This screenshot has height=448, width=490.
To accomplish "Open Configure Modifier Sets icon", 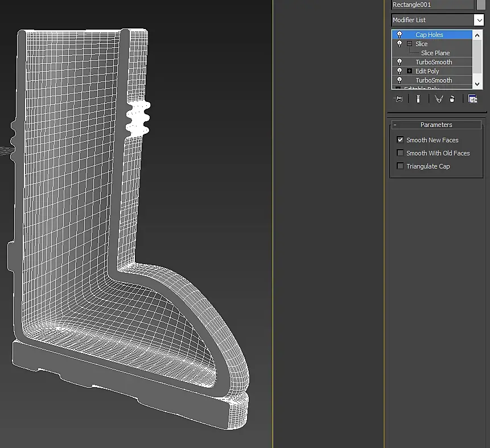I will [x=472, y=99].
